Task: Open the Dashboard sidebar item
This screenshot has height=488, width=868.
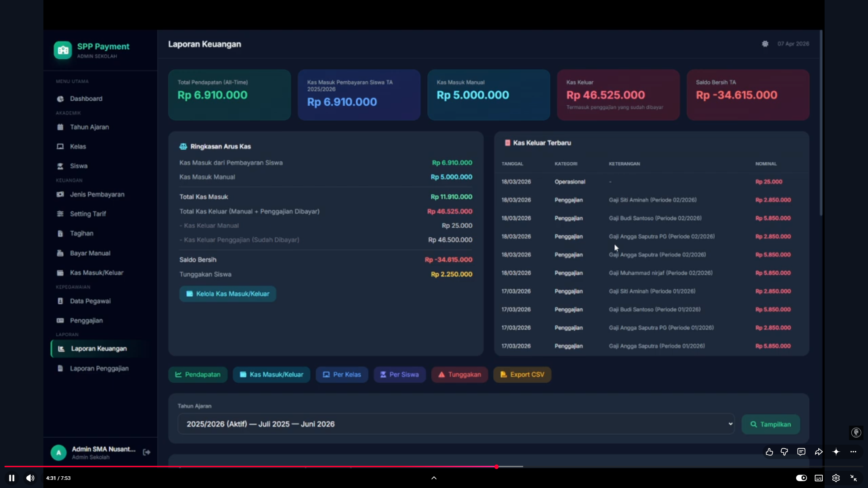Action: pos(86,99)
